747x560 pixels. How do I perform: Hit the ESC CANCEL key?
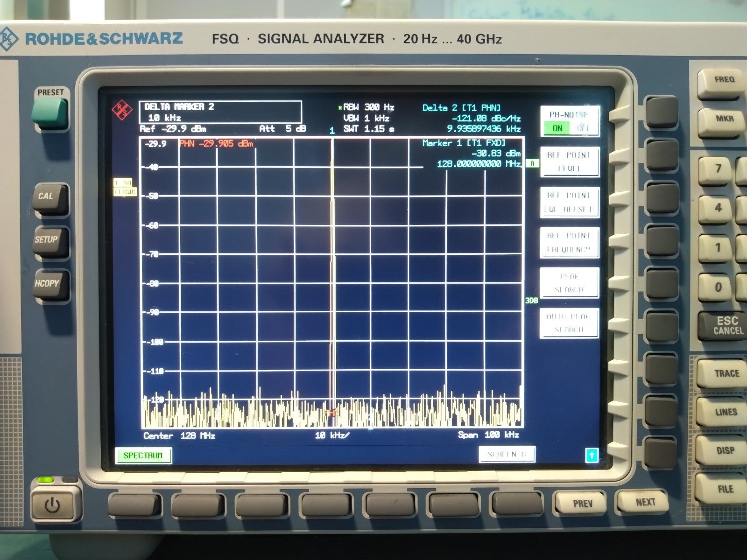coord(723,327)
